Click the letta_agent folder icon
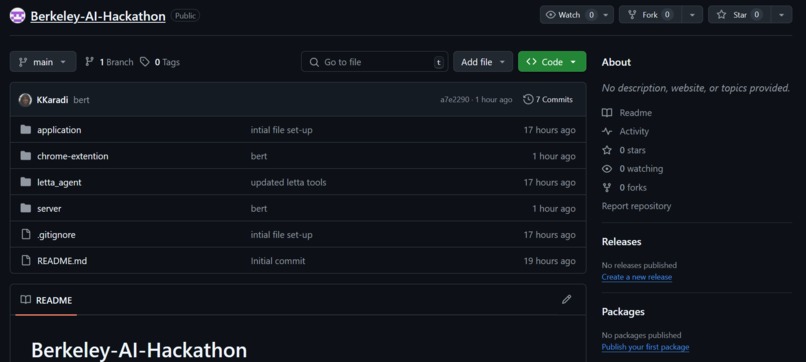 [26, 182]
